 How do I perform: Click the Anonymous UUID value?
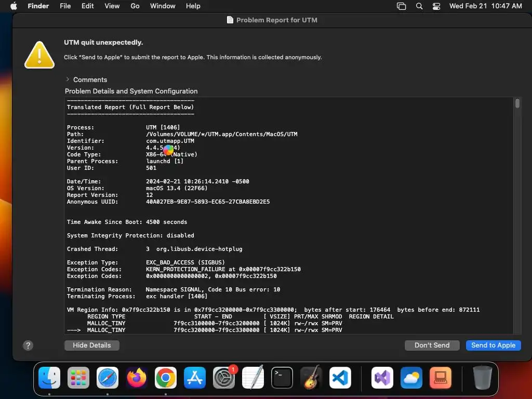point(208,202)
